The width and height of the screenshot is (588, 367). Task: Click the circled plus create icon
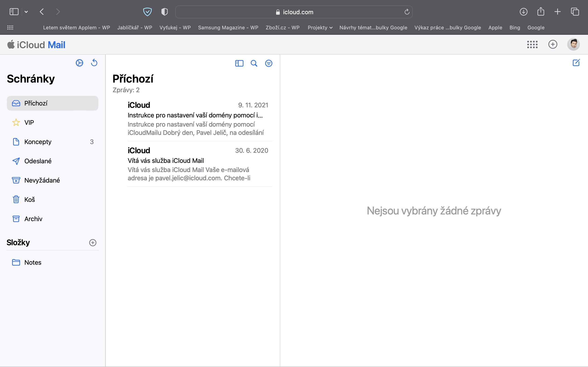553,44
